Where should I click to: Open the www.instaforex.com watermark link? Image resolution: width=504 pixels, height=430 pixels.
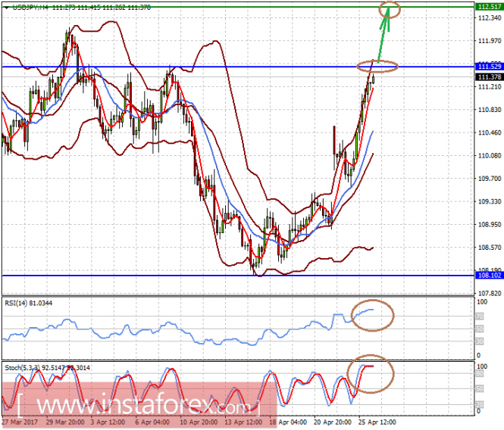coord(138,404)
